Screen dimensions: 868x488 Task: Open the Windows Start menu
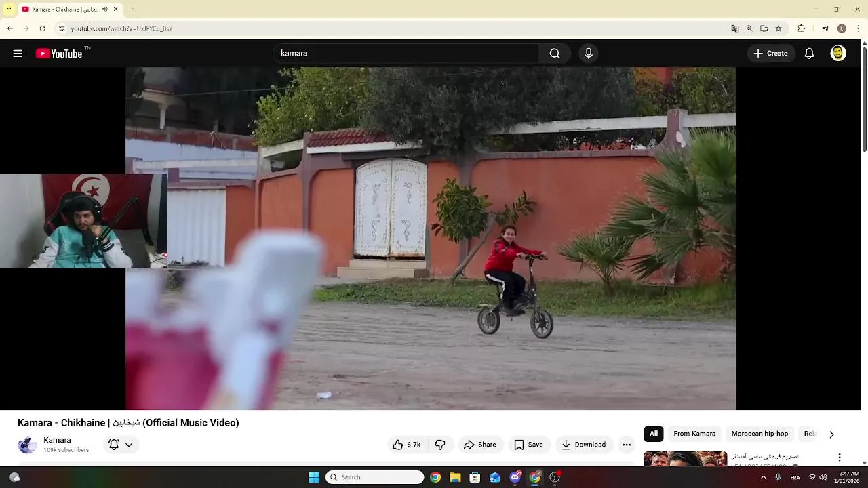[x=313, y=477]
